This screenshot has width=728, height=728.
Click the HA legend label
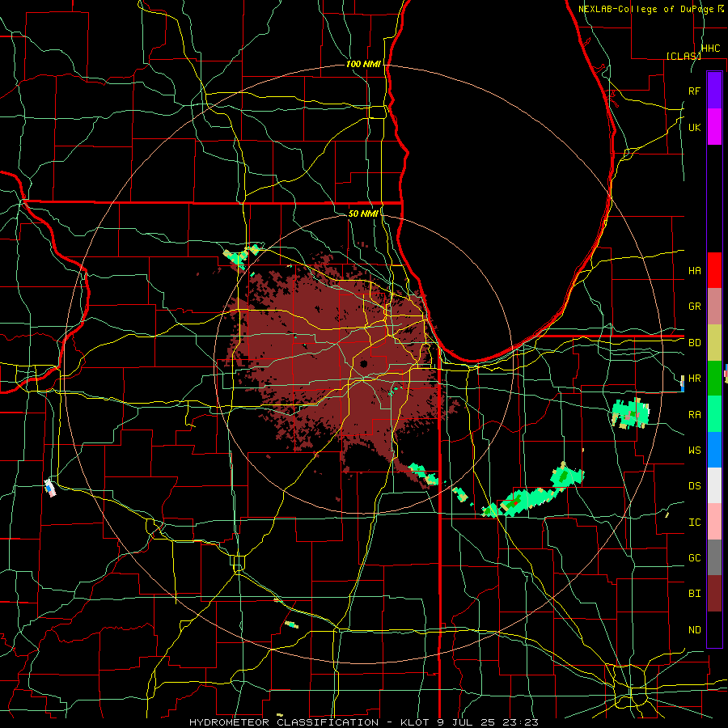tap(694, 270)
